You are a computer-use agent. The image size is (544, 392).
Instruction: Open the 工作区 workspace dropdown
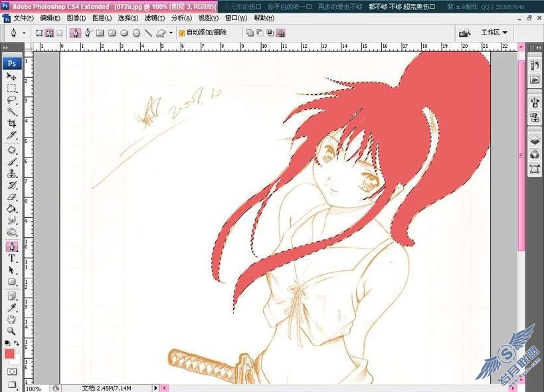click(x=494, y=33)
